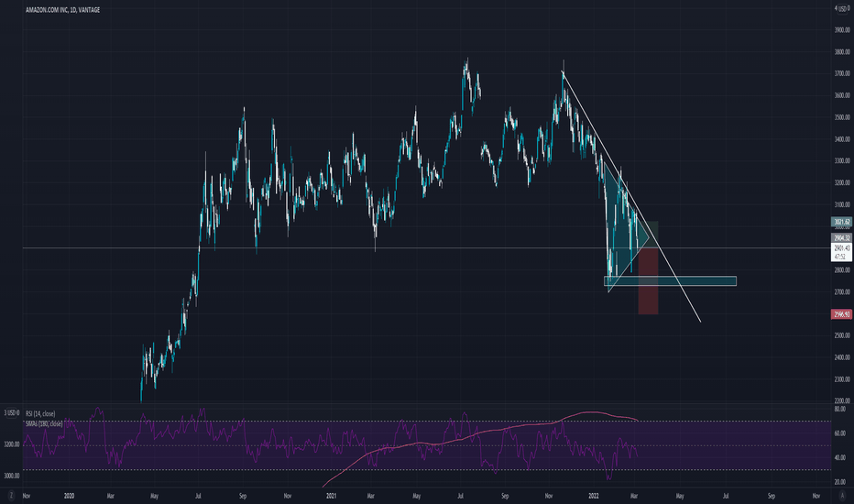The image size is (854, 504).
Task: Click the 40.00 RSI scale label
Action: (840, 457)
